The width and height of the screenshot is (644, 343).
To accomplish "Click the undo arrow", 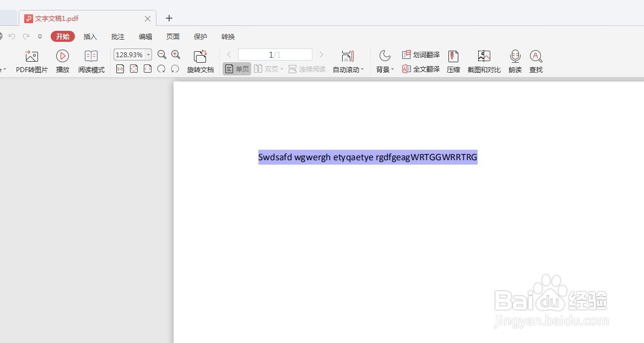I will click(12, 36).
